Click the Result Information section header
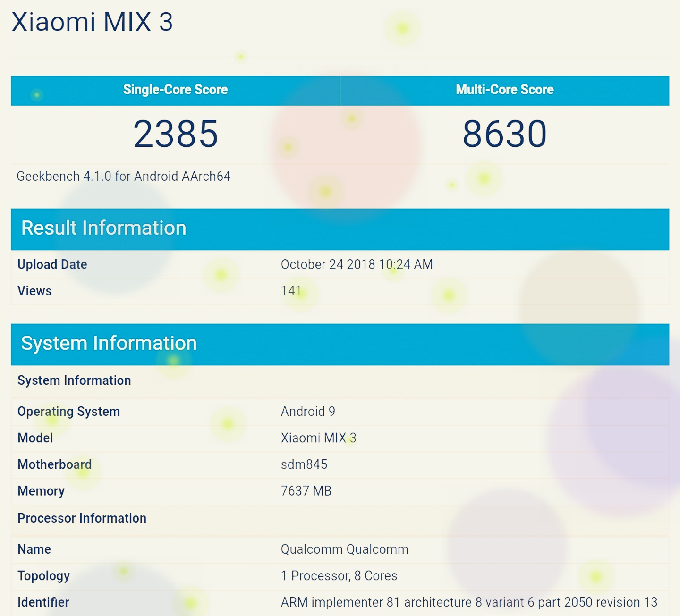The height and width of the screenshot is (616, 680). coord(340,229)
